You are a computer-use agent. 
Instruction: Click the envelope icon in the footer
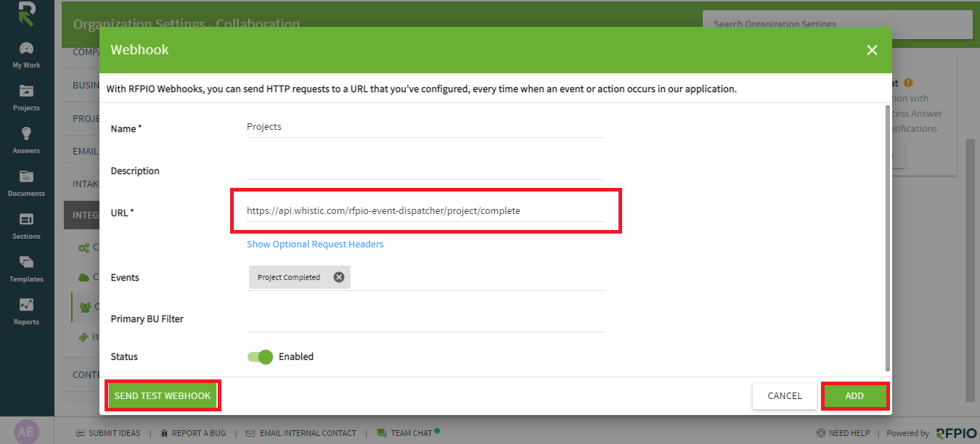click(250, 433)
